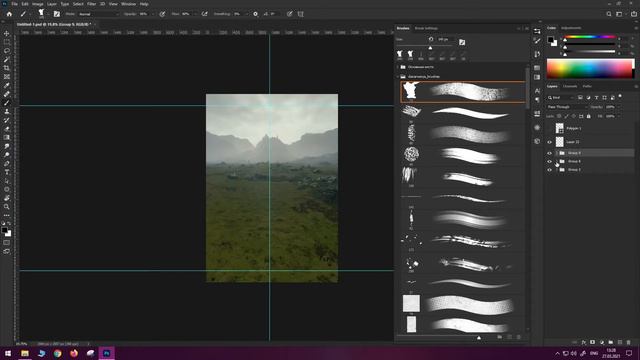
Task: Select the History Brush tool
Action: coord(7,120)
